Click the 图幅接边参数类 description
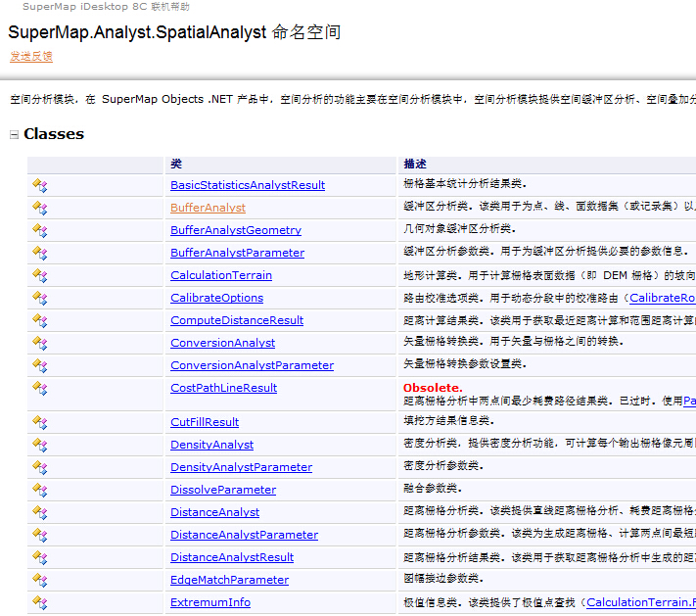The width and height of the screenshot is (696, 616). pos(443,579)
